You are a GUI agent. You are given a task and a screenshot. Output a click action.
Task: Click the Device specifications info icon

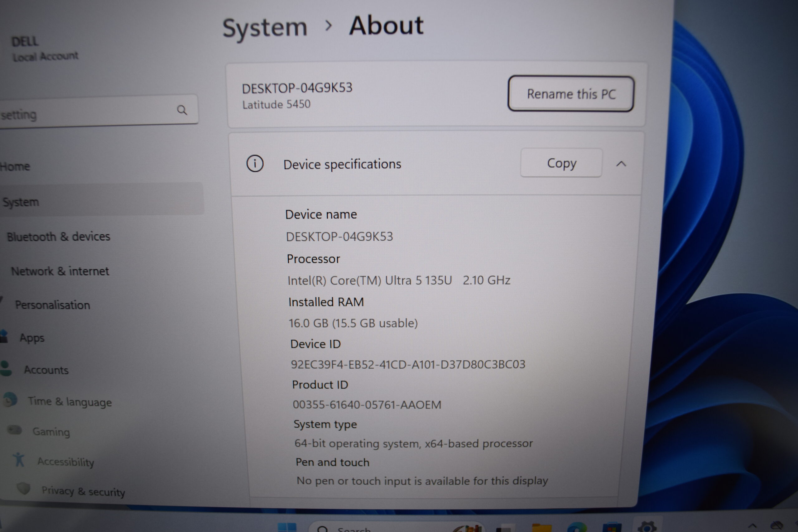(x=255, y=164)
